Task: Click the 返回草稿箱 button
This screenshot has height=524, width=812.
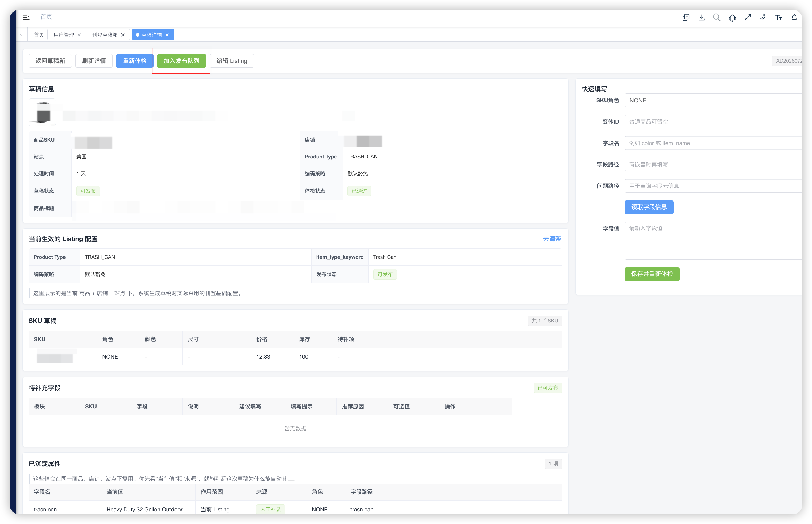Action: (x=50, y=61)
